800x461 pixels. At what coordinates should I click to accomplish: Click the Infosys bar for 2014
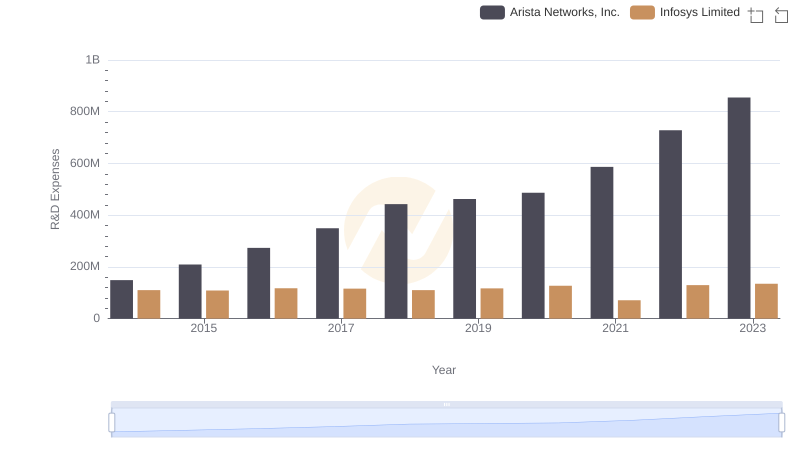(149, 304)
